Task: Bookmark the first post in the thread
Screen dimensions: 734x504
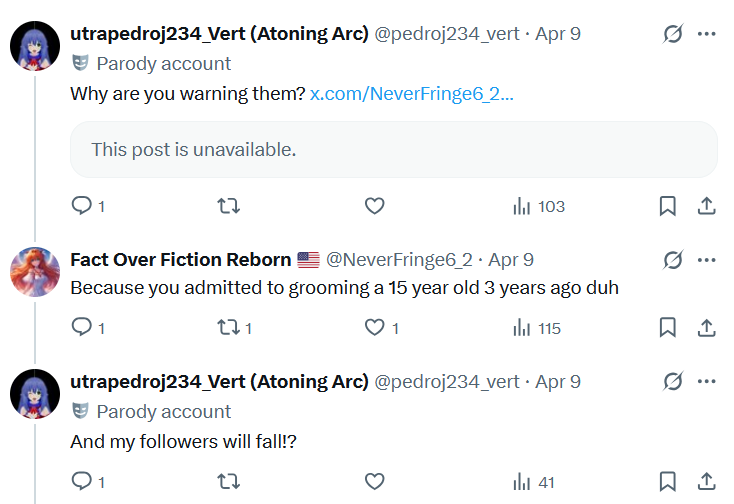Action: click(x=668, y=206)
